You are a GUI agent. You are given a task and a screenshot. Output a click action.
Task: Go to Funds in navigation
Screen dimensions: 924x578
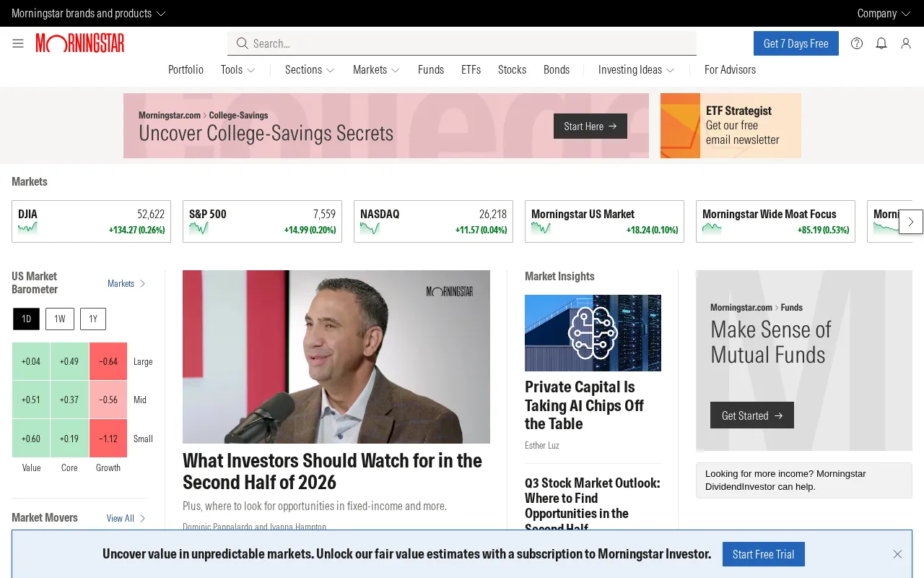coord(431,69)
